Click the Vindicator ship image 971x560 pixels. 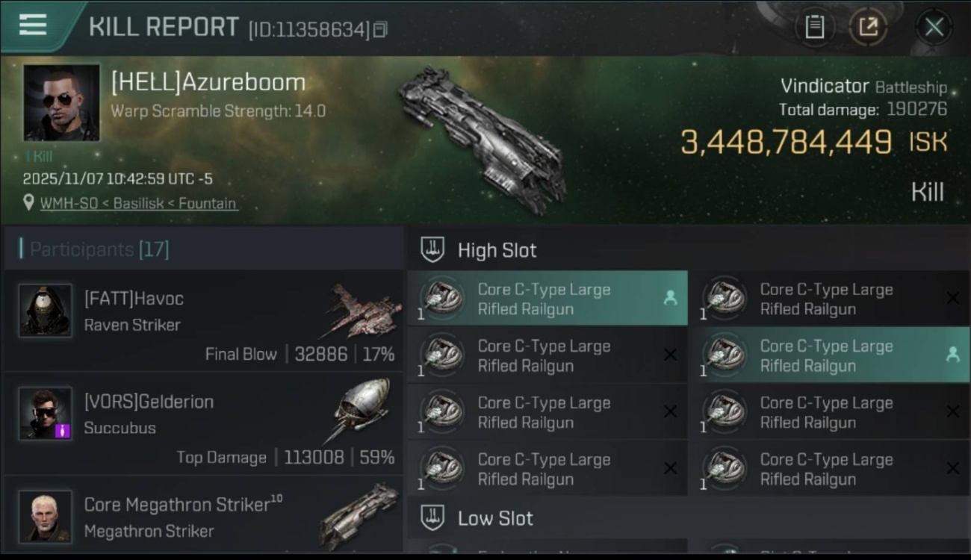click(x=482, y=140)
